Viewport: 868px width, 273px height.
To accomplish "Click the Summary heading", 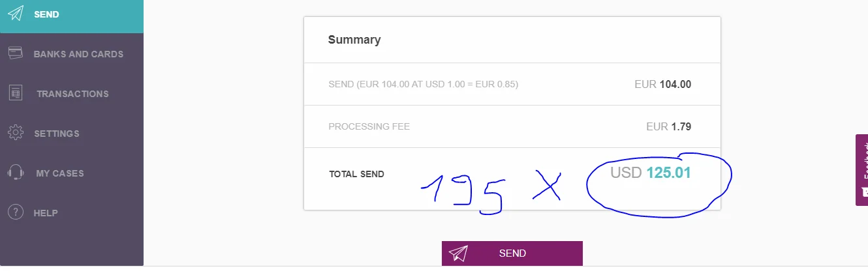I will tap(354, 40).
